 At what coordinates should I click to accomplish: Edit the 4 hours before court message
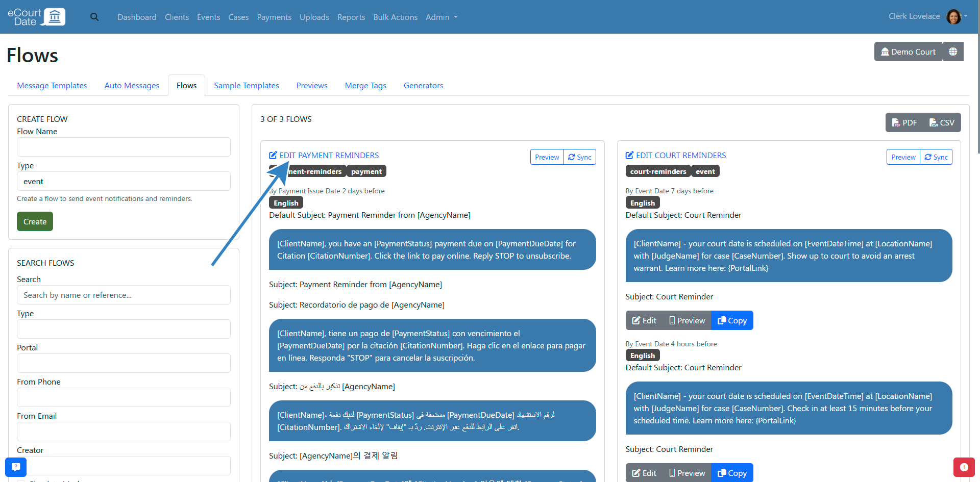(x=644, y=473)
